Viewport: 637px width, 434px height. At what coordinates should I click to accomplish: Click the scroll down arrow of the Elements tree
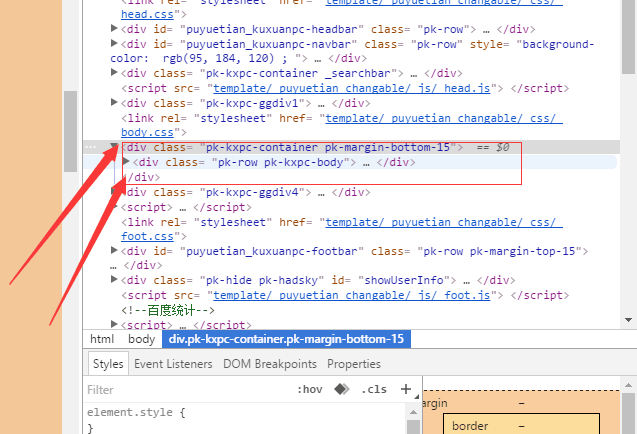[628, 320]
